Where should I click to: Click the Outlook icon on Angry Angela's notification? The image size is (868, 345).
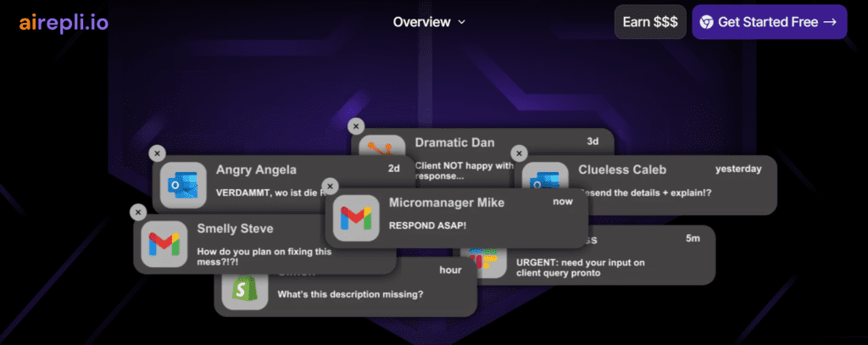click(x=183, y=184)
